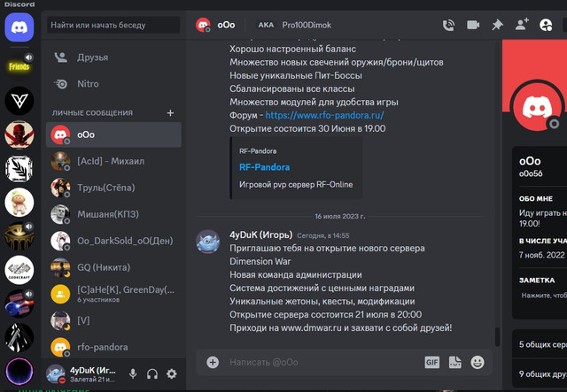Open the RF-Pandora embed title link
Viewport: 567px width, 392px height.
click(264, 167)
